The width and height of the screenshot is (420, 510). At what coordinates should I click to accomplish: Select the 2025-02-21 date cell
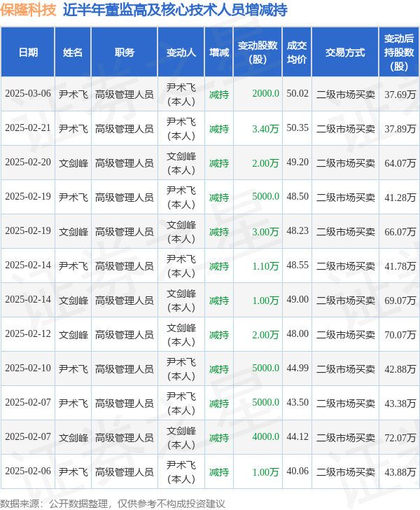coord(28,128)
